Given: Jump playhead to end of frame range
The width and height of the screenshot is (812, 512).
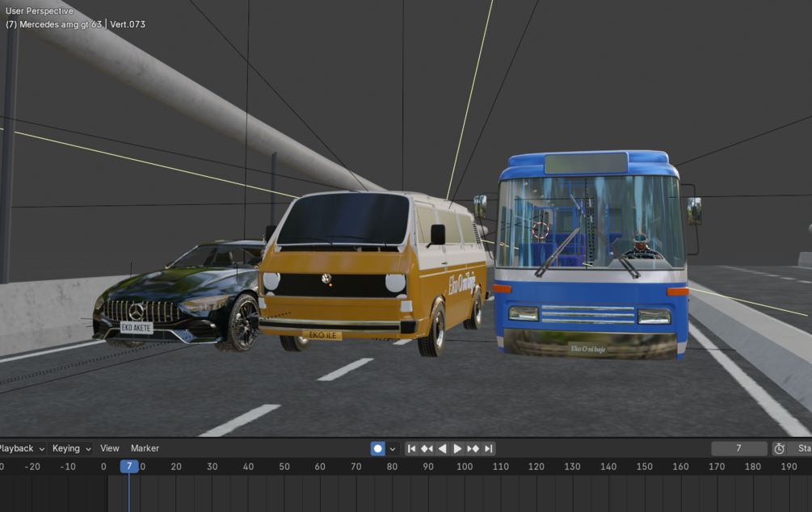Looking at the screenshot, I should 488,448.
